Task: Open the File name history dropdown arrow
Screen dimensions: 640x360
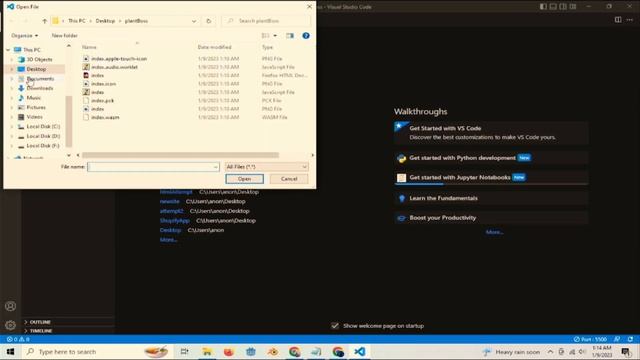Action: pyautogui.click(x=216, y=167)
